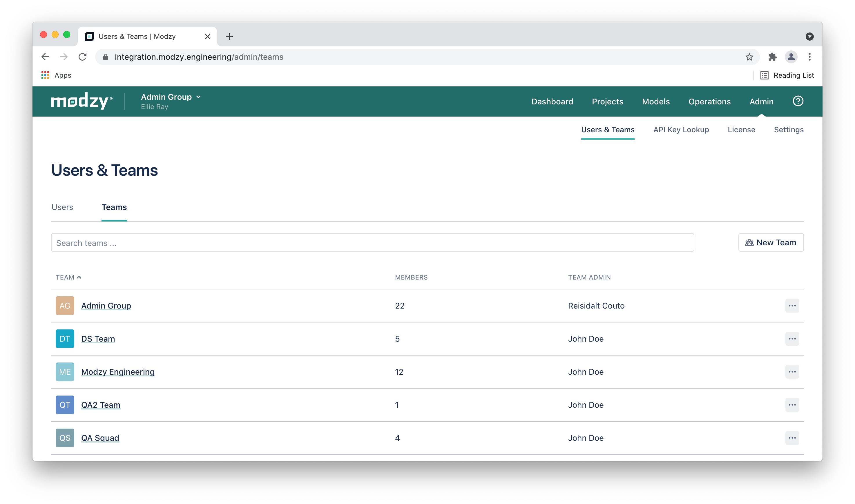Screen dimensions: 855x504
Task: Click the Modzy logo
Action: pyautogui.click(x=81, y=101)
